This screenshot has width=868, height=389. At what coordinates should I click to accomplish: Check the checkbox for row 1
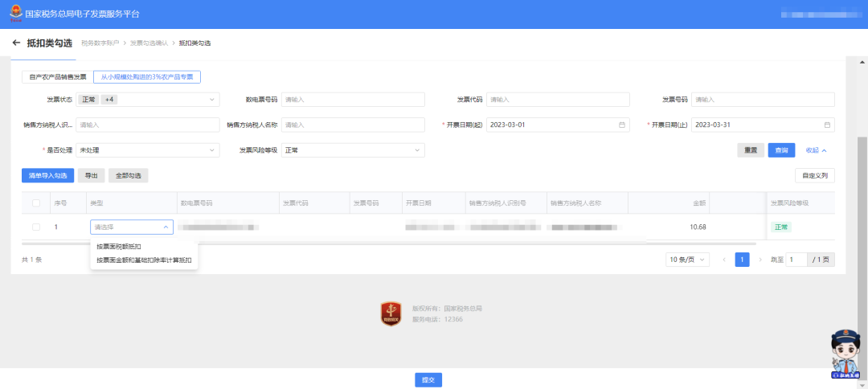pos(36,227)
